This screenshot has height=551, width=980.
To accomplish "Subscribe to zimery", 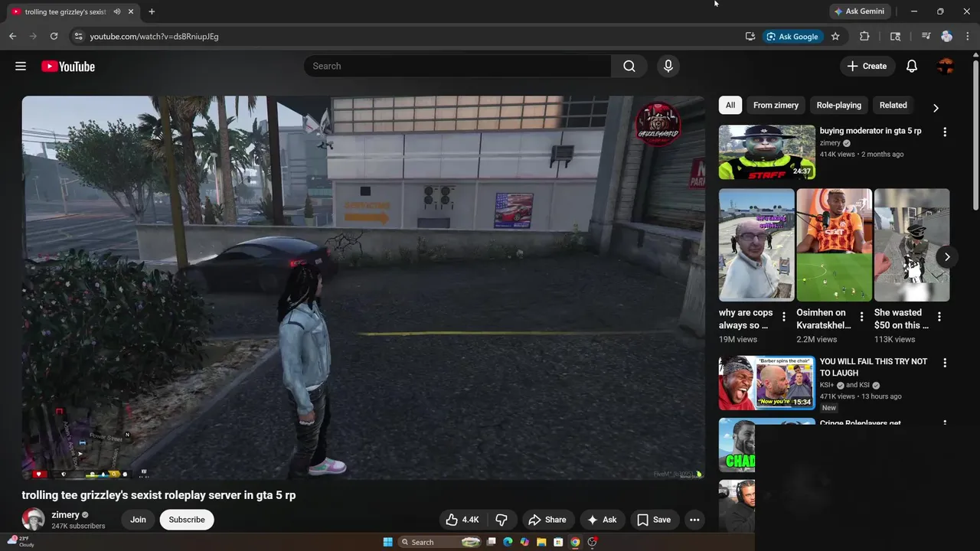I will pyautogui.click(x=187, y=520).
